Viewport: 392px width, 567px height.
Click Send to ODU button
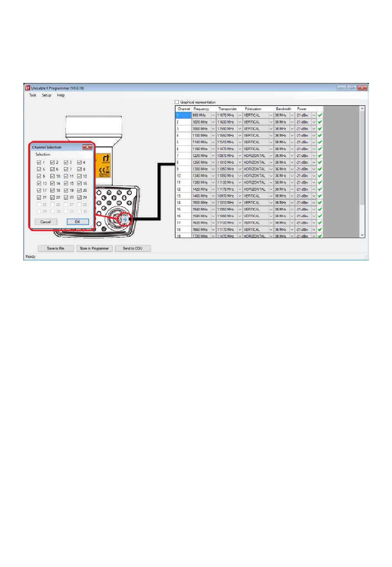(133, 248)
